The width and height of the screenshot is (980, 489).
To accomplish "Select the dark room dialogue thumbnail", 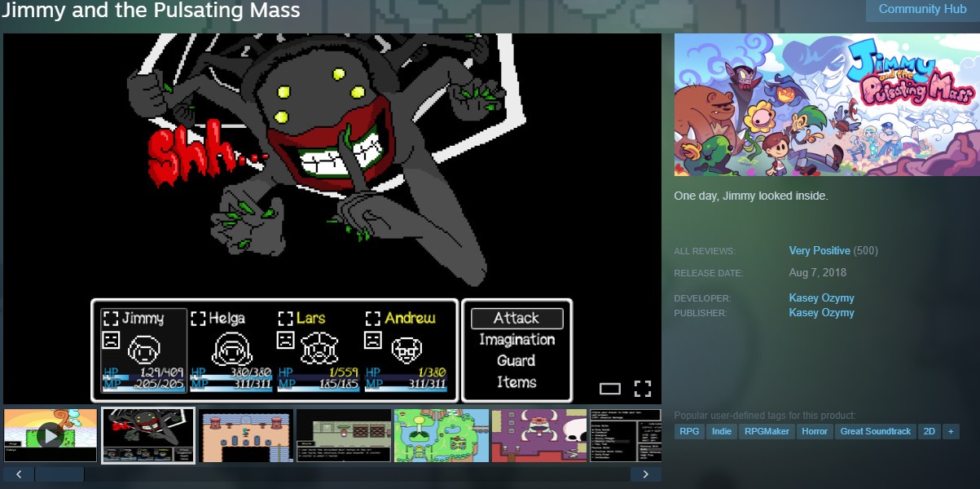I will pos(344,436).
